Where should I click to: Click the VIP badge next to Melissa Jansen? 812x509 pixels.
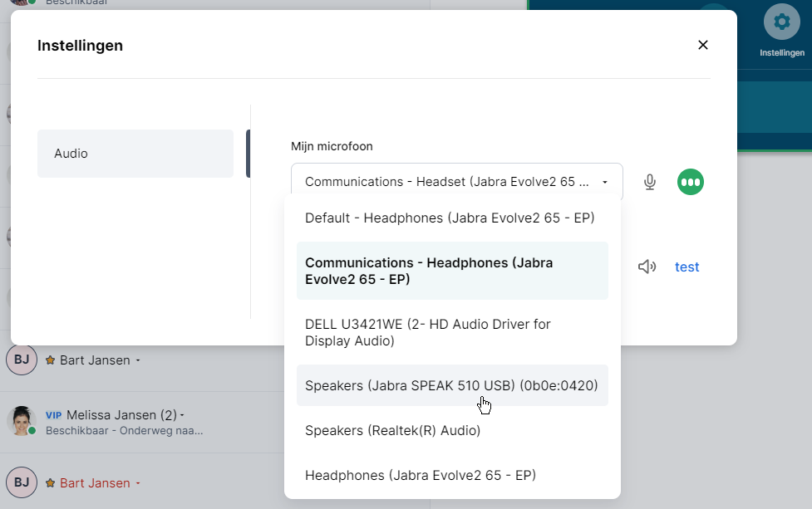point(53,415)
